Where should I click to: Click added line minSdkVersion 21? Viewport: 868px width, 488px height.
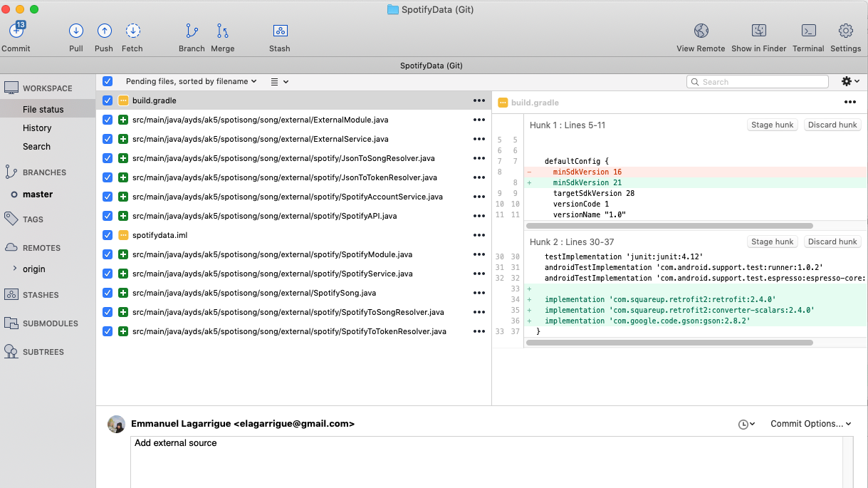(x=696, y=183)
